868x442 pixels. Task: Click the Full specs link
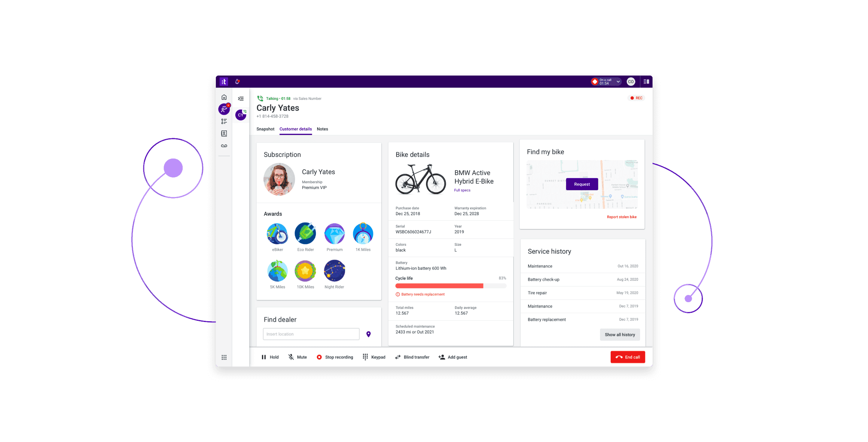tap(462, 190)
